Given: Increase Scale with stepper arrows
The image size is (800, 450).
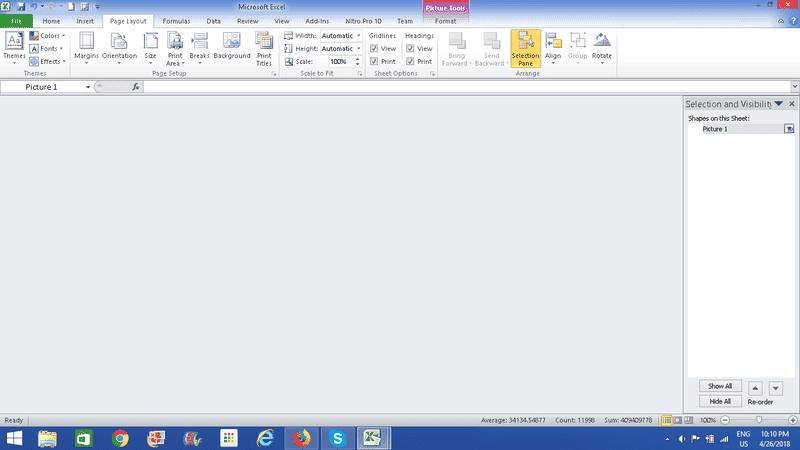Looking at the screenshot, I should [x=358, y=59].
